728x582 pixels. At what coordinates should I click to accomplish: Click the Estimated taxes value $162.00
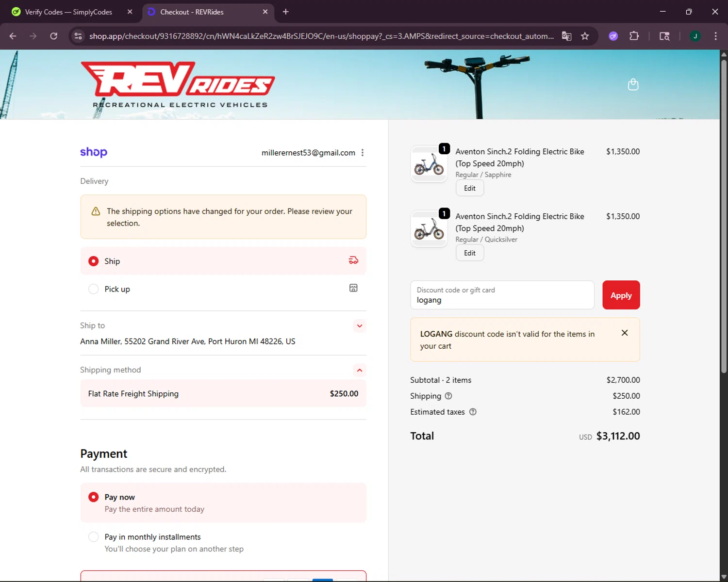(627, 412)
